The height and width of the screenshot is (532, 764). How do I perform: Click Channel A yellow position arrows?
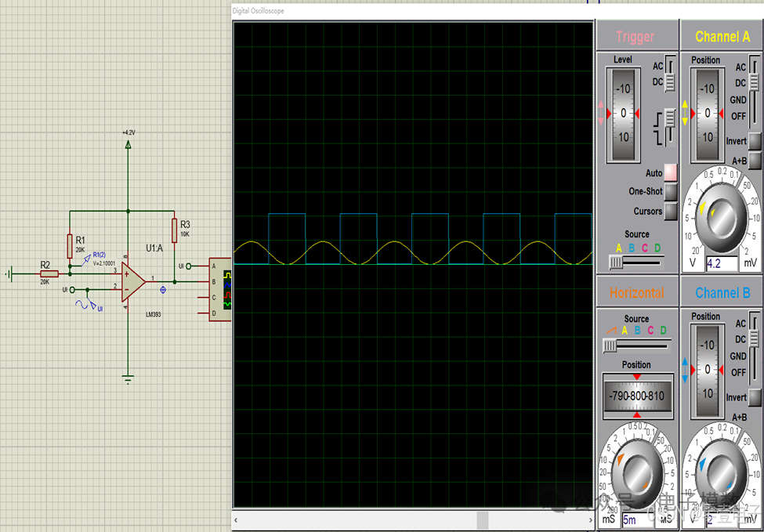coord(685,113)
